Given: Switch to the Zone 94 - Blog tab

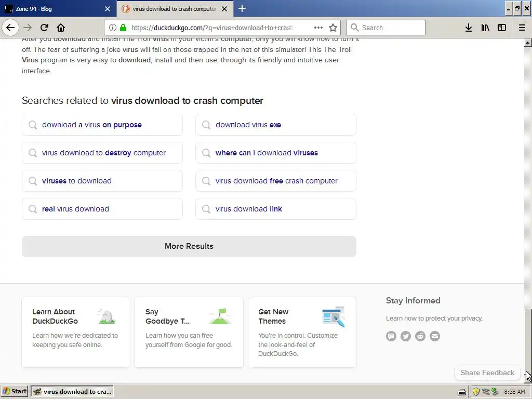Looking at the screenshot, I should point(58,9).
